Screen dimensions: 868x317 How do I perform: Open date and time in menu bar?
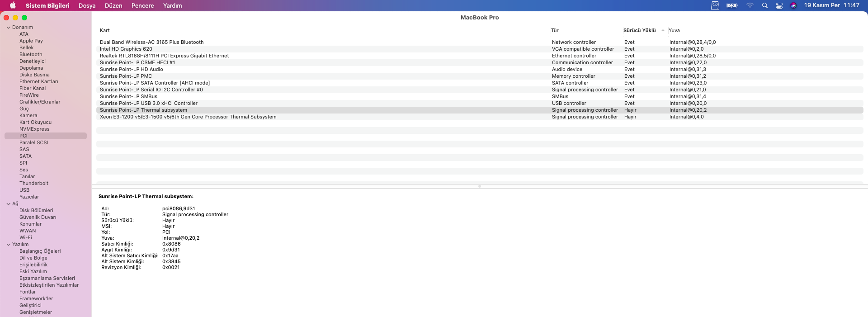point(831,5)
